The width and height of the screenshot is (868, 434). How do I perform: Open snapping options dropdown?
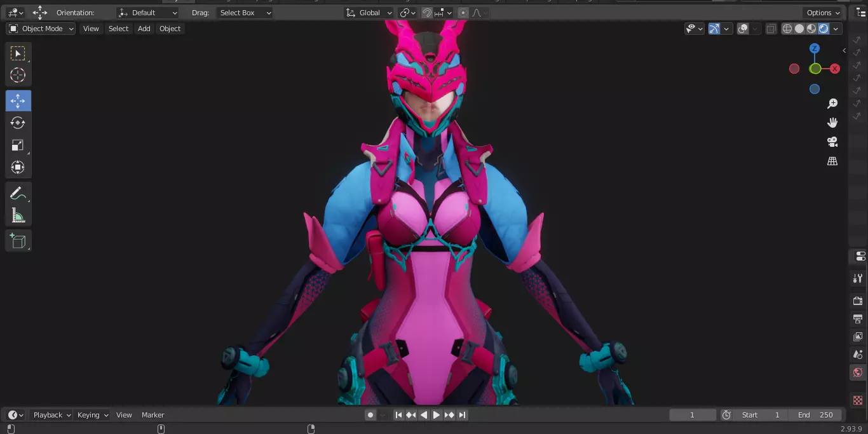click(444, 13)
